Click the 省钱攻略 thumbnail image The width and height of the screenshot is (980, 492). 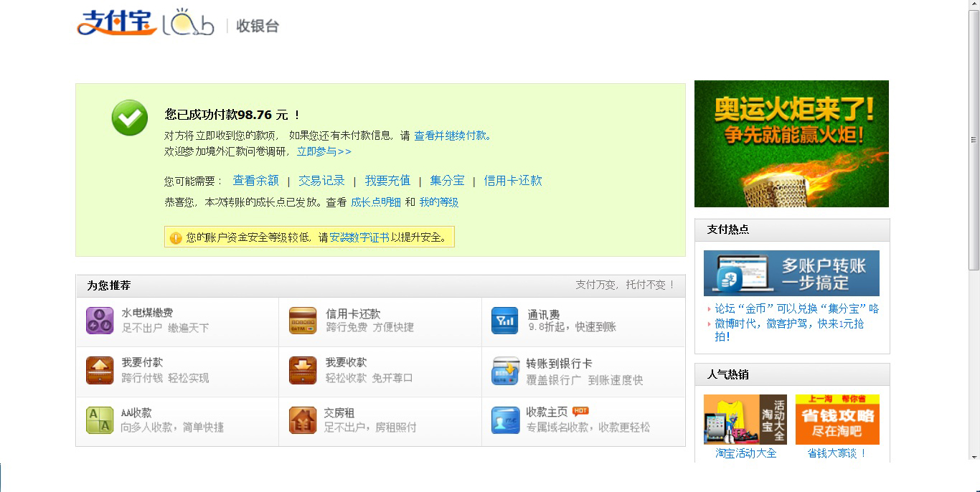(x=837, y=420)
